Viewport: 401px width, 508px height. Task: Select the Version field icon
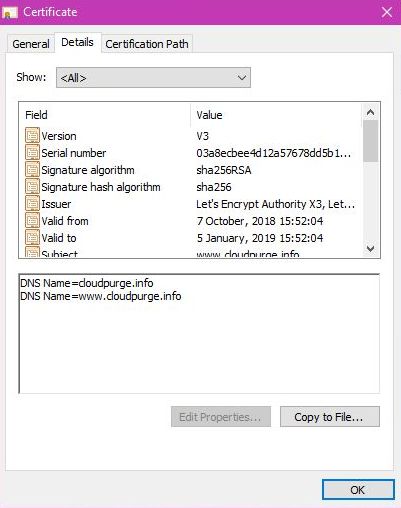pos(32,136)
